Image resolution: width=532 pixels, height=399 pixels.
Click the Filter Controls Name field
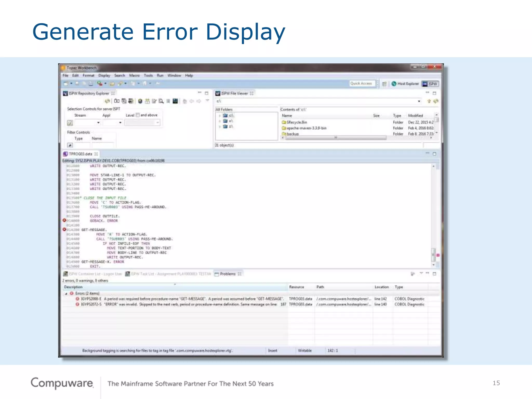(103, 145)
